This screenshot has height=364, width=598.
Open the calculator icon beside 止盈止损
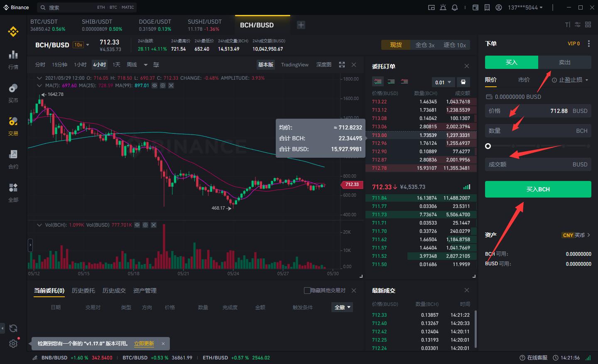[554, 80]
